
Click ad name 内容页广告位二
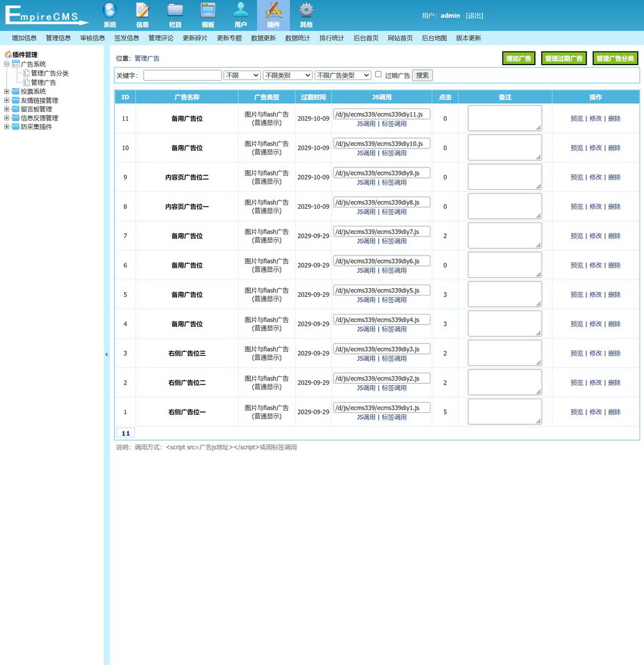[186, 178]
